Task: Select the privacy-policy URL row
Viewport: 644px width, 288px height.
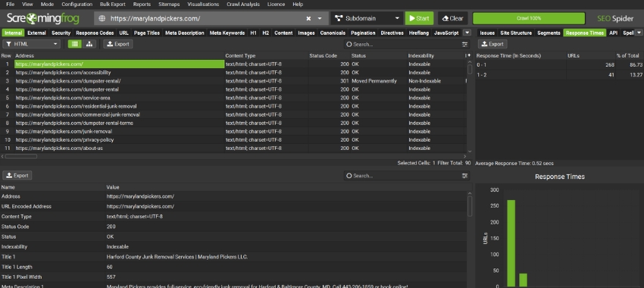Action: coord(233,139)
